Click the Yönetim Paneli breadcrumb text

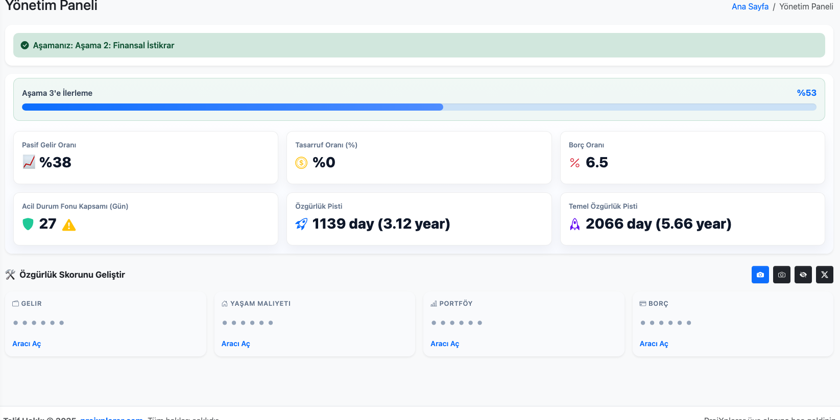[806, 7]
